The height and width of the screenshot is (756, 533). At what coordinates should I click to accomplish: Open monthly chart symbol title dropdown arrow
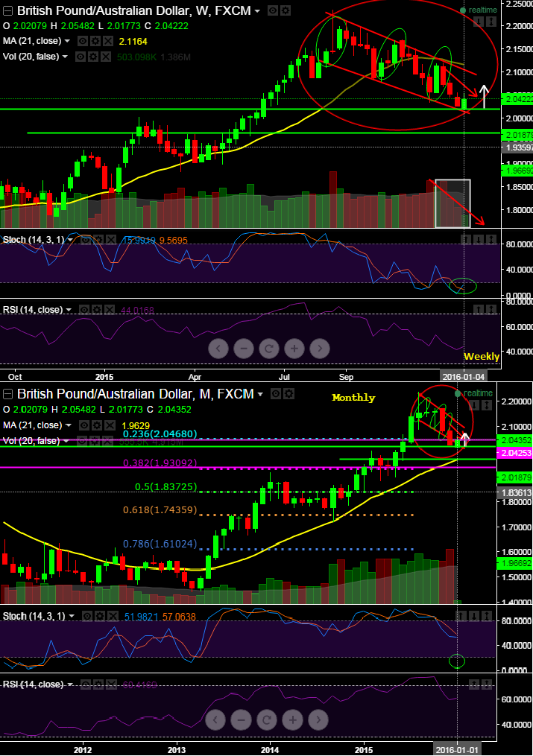[x=260, y=395]
